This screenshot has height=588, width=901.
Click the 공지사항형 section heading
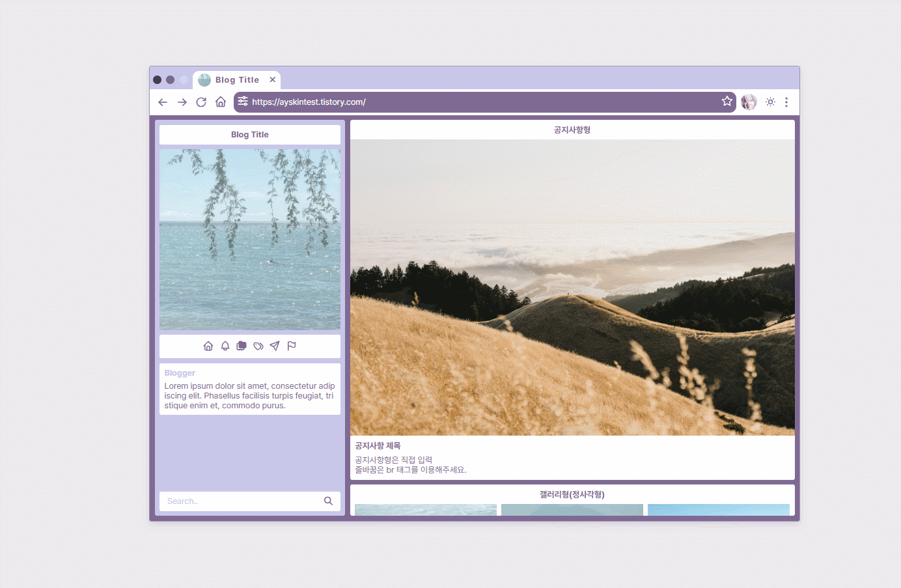[572, 130]
